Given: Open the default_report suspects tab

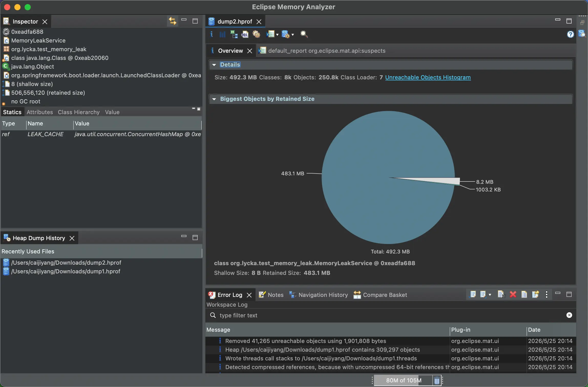Looking at the screenshot, I should (322, 51).
